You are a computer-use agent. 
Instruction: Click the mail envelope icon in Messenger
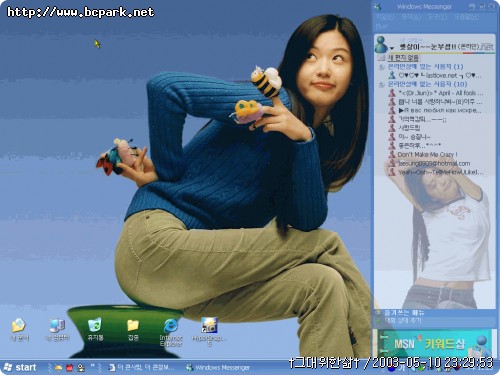tap(381, 58)
